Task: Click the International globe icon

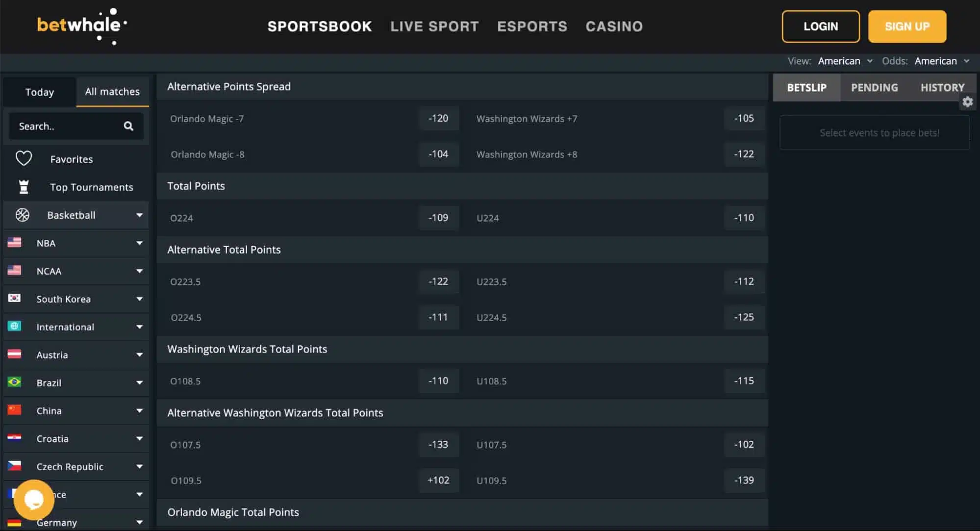Action: pos(14,327)
